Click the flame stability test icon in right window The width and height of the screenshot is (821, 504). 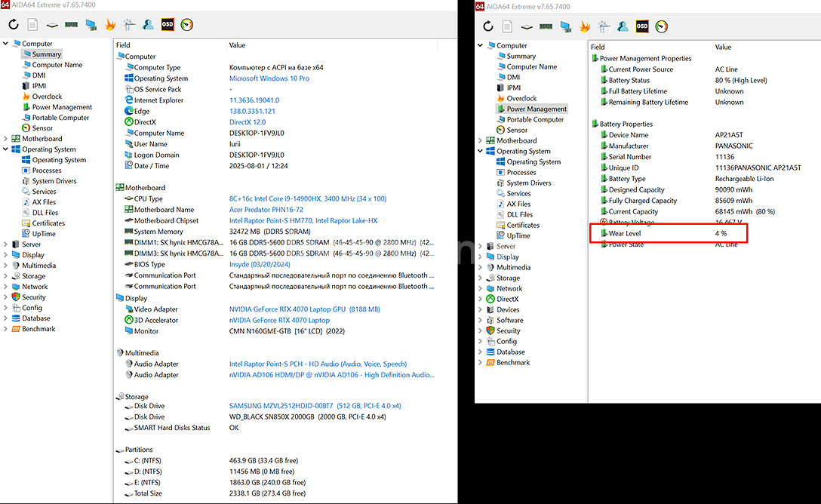point(585,26)
